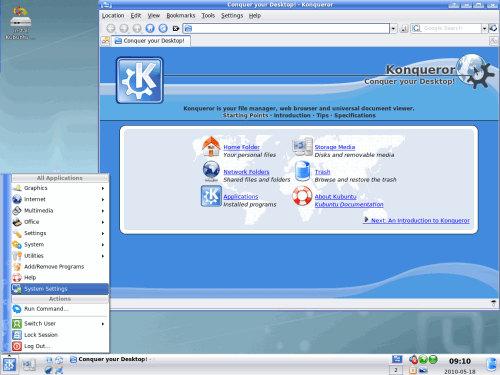This screenshot has width=500, height=375.
Task: Open the search provider dropdown arrow
Action: [x=484, y=29]
